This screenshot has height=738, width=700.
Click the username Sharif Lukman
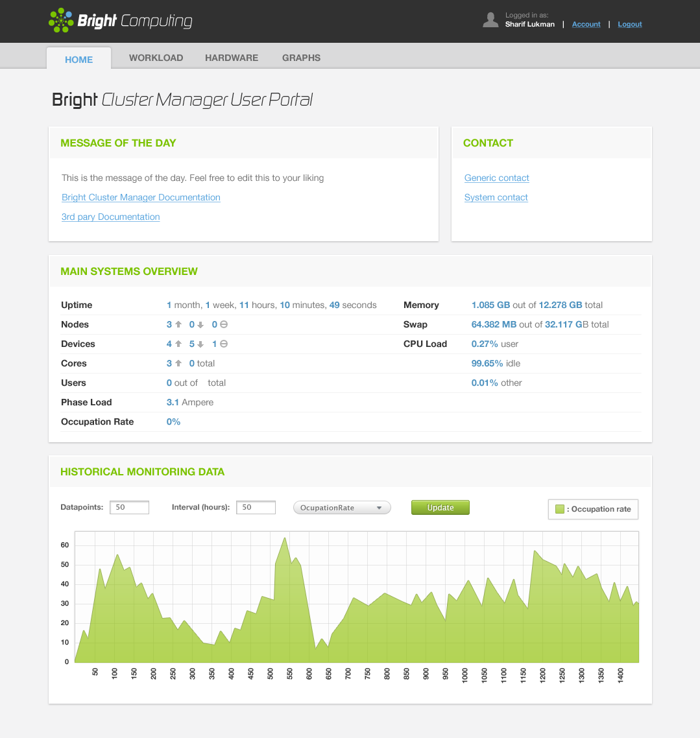pos(530,24)
